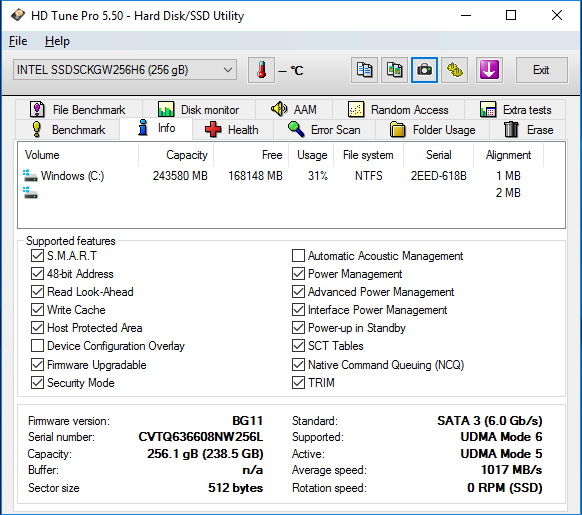Switch to the Disk monitor tab

(199, 110)
